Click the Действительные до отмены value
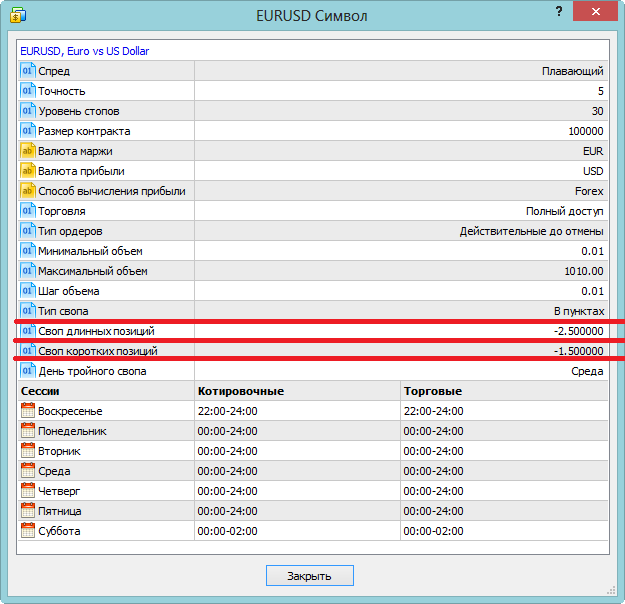Image resolution: width=625 pixels, height=604 pixels. [531, 231]
